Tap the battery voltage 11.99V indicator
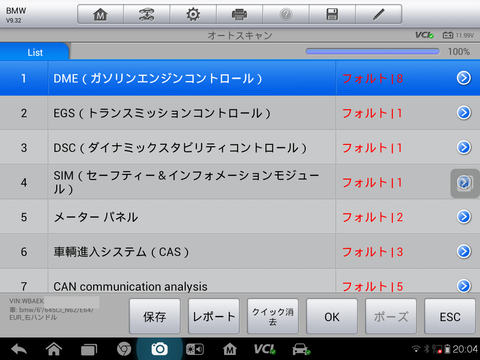Screen dimensions: 480x360 click(x=458, y=35)
